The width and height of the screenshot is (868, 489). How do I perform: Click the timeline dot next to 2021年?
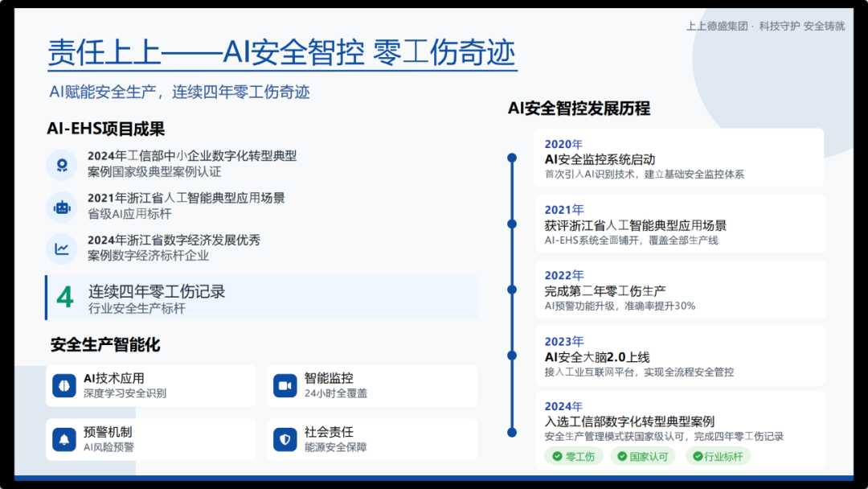point(512,223)
